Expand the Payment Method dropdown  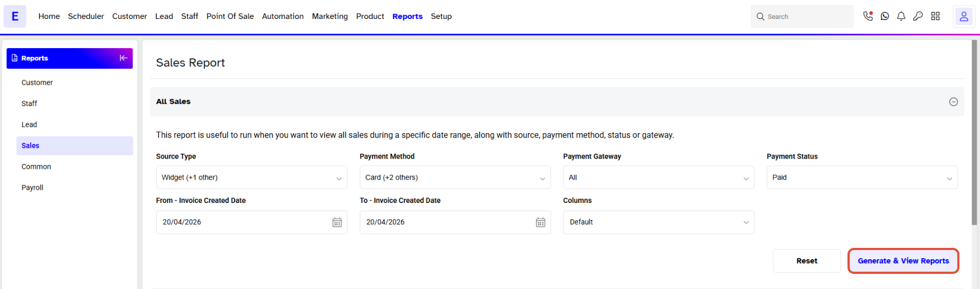pyautogui.click(x=455, y=178)
